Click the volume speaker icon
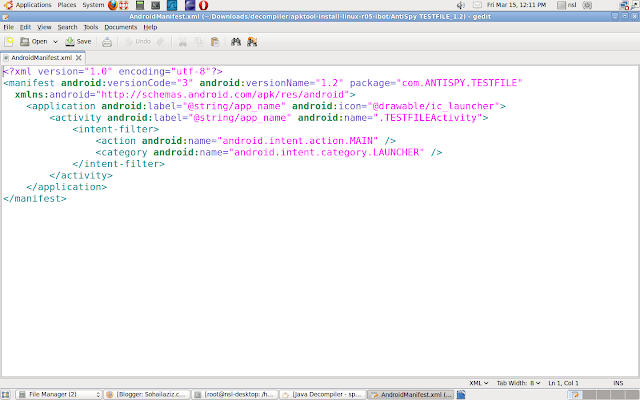 coord(461,5)
